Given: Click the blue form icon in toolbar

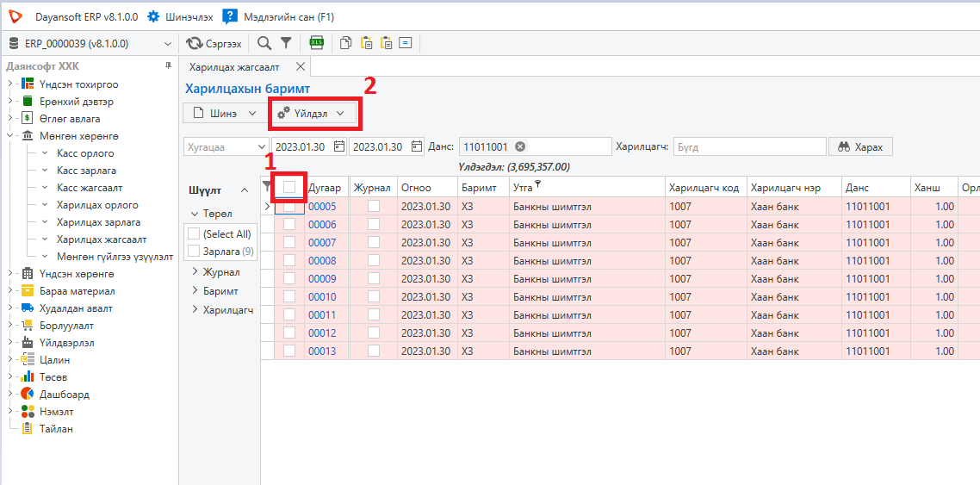Looking at the screenshot, I should [x=406, y=43].
